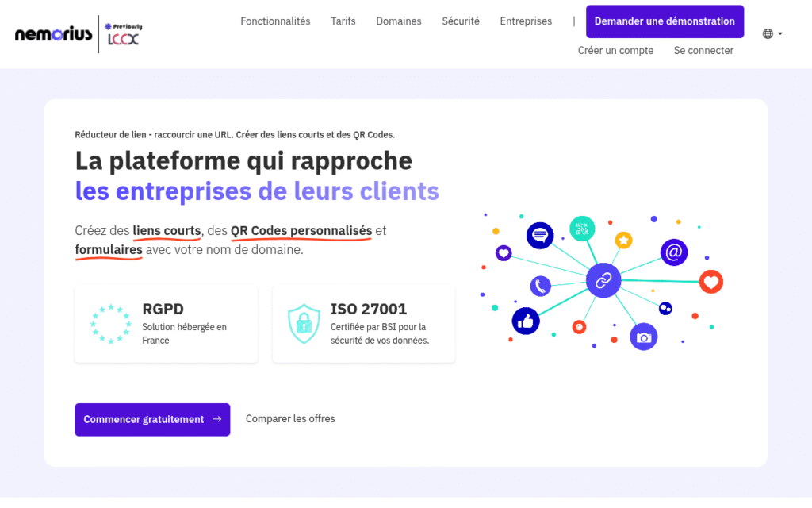This screenshot has width=812, height=508.
Task: Click the chat bubble icon
Action: (x=540, y=235)
